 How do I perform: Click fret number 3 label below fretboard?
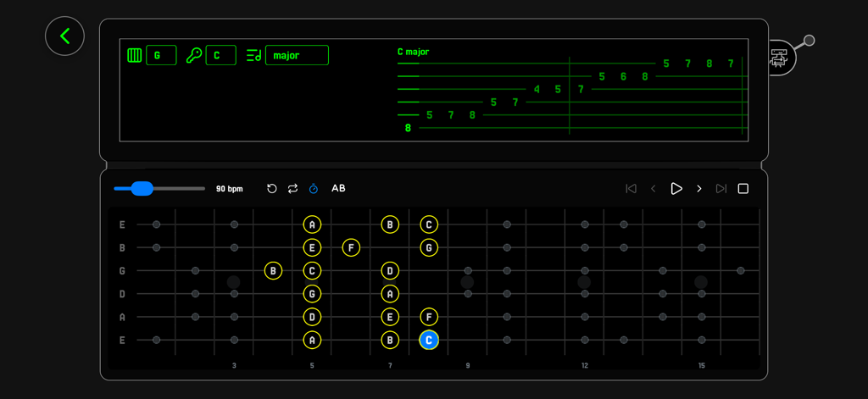click(234, 366)
